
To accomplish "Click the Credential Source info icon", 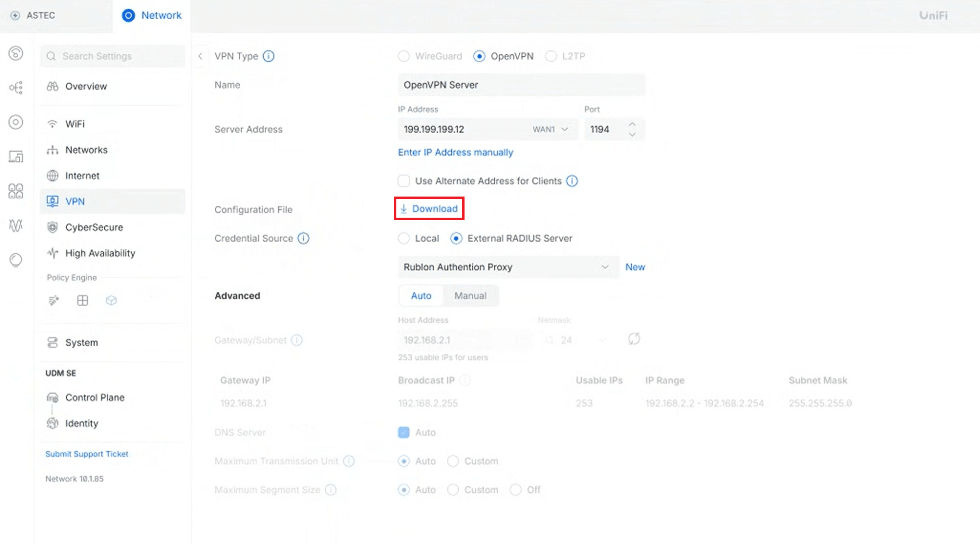I will point(303,238).
